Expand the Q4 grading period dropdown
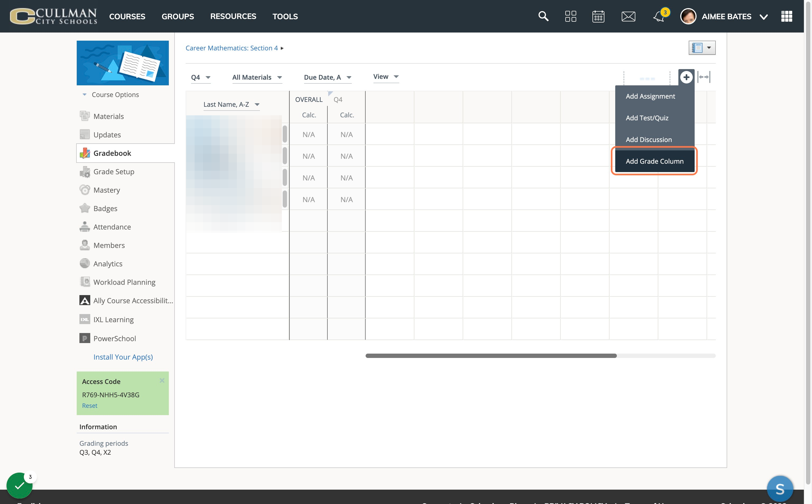Viewport: 812px width, 504px height. (x=201, y=77)
